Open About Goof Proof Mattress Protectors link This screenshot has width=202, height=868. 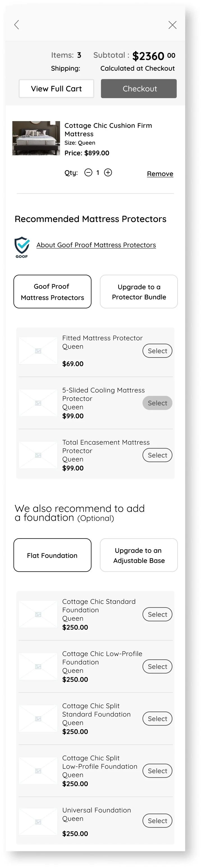tap(96, 245)
